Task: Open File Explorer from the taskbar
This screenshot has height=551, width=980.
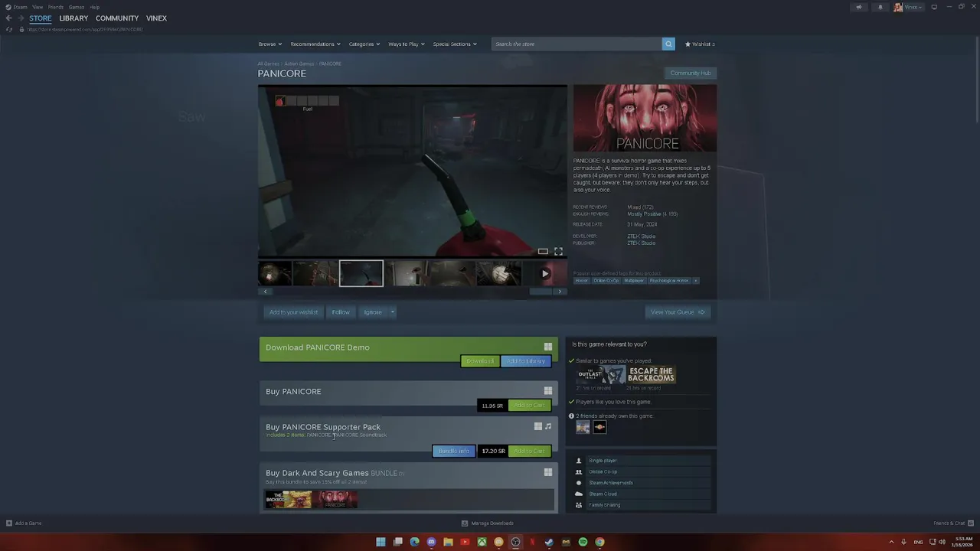Action: point(448,542)
